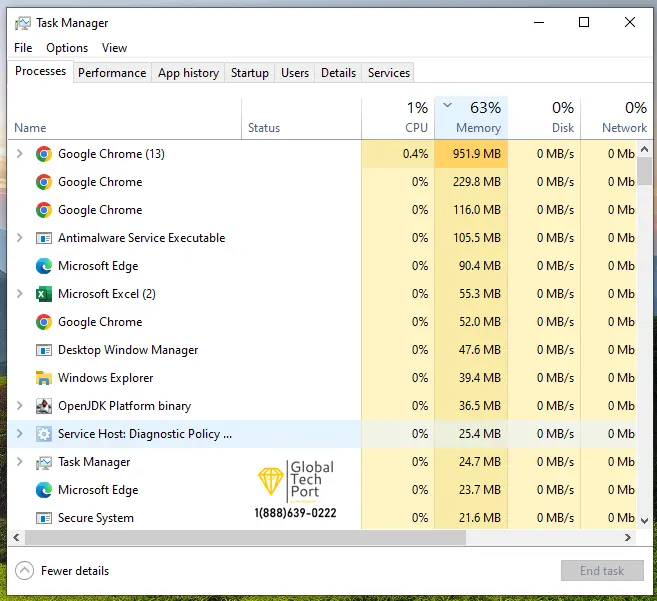Switch to the Performance tab

click(112, 73)
